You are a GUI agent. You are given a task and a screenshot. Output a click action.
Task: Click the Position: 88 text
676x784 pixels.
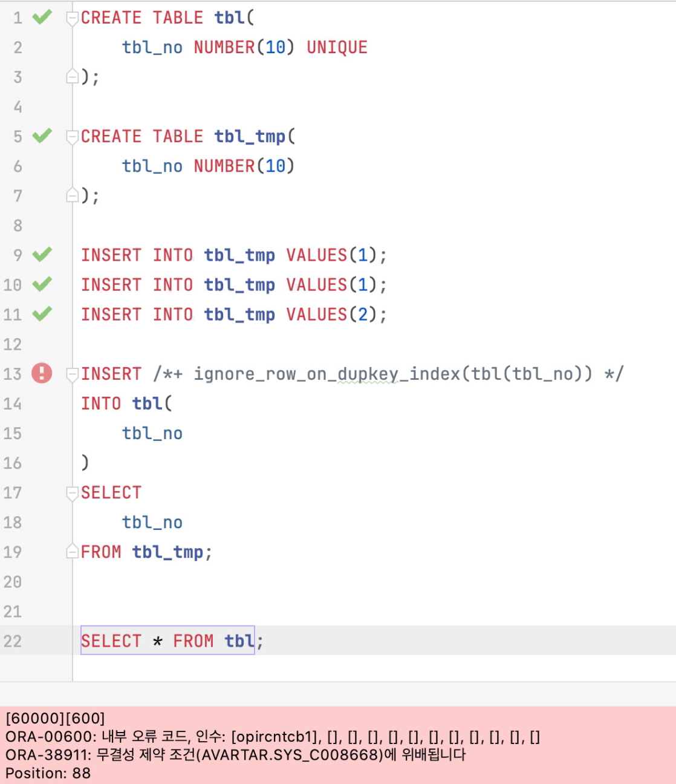coord(48,773)
